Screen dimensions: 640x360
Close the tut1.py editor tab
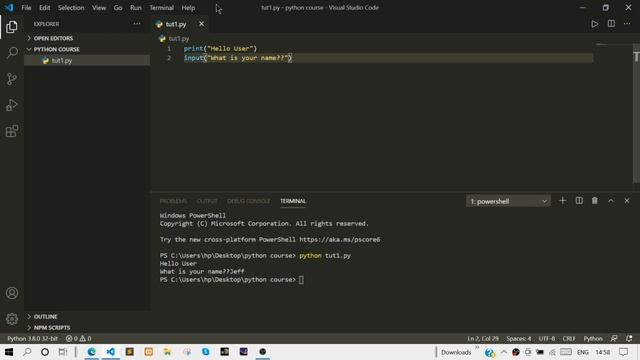point(202,24)
